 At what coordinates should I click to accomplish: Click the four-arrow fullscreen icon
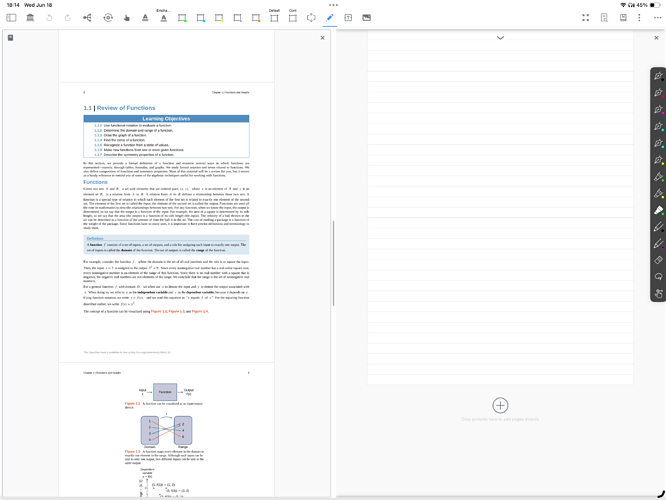586,18
